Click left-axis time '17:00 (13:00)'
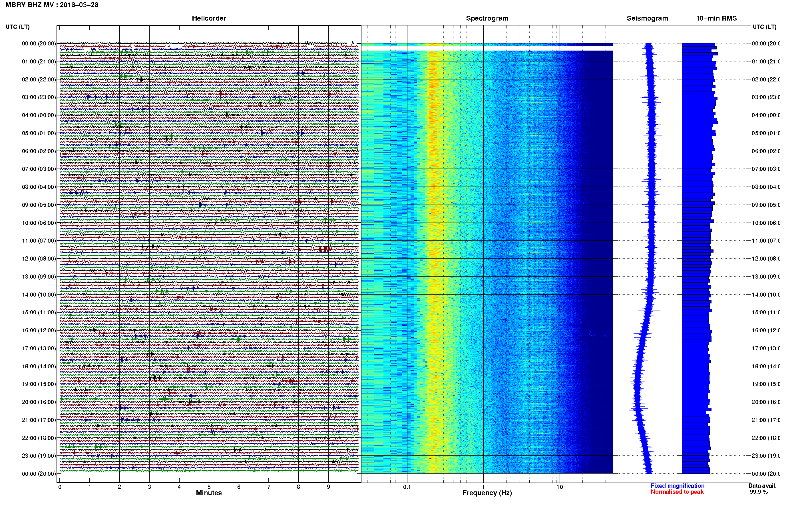The width and height of the screenshot is (812, 508). (x=39, y=348)
